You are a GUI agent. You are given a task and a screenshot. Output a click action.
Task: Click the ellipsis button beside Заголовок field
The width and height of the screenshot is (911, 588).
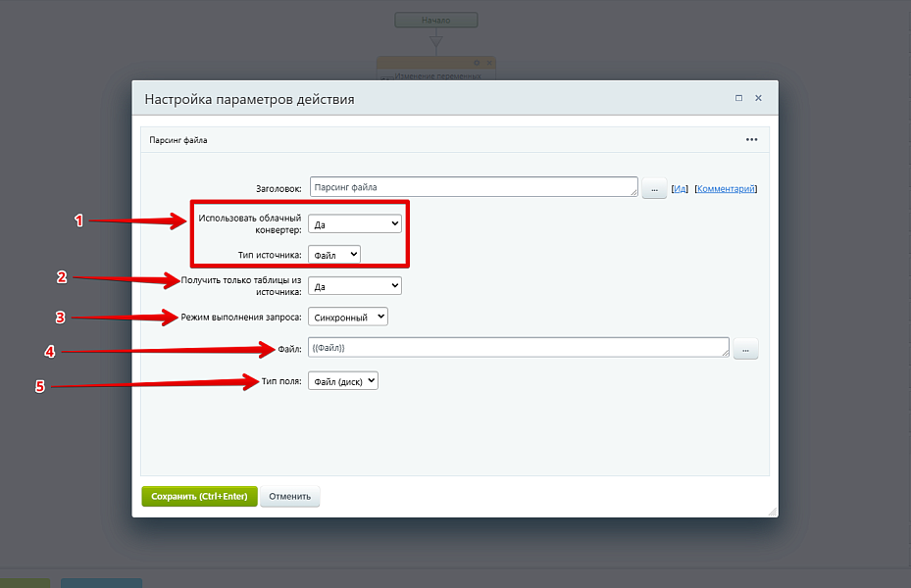tap(654, 188)
